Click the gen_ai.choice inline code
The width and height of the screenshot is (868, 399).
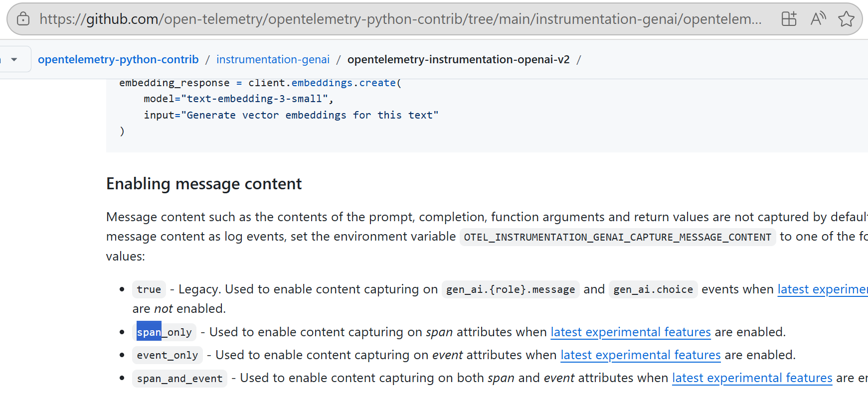coord(653,289)
